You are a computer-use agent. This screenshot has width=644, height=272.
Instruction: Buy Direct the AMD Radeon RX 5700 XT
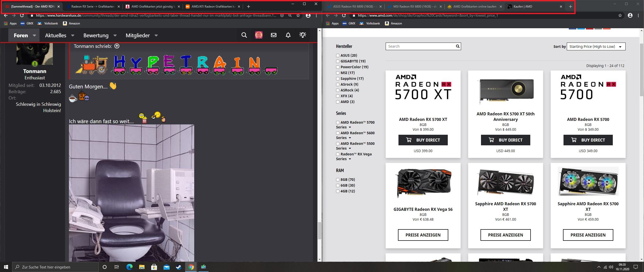pyautogui.click(x=423, y=140)
